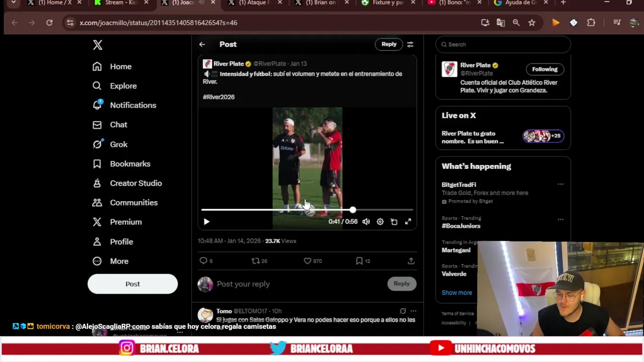Toggle picture-in-picture for video
Screen dimensions: 644x362
[394, 222]
